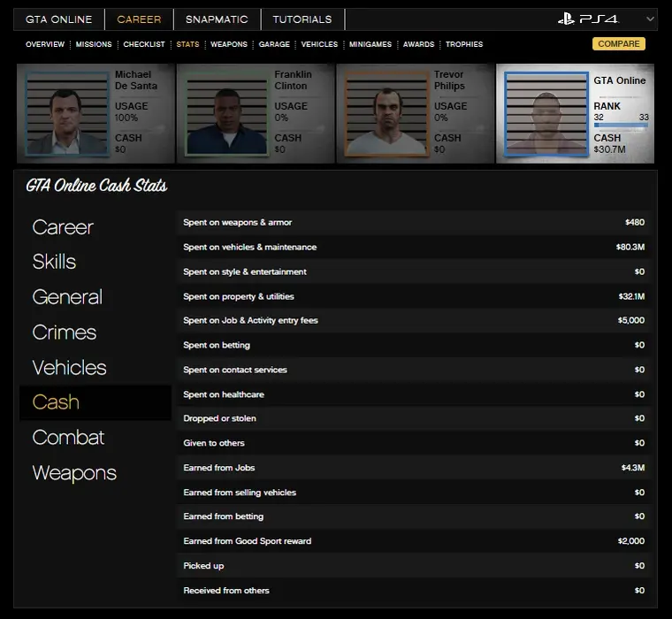Open the Garage sub-menu item
This screenshot has height=619, width=672.
pos(274,44)
